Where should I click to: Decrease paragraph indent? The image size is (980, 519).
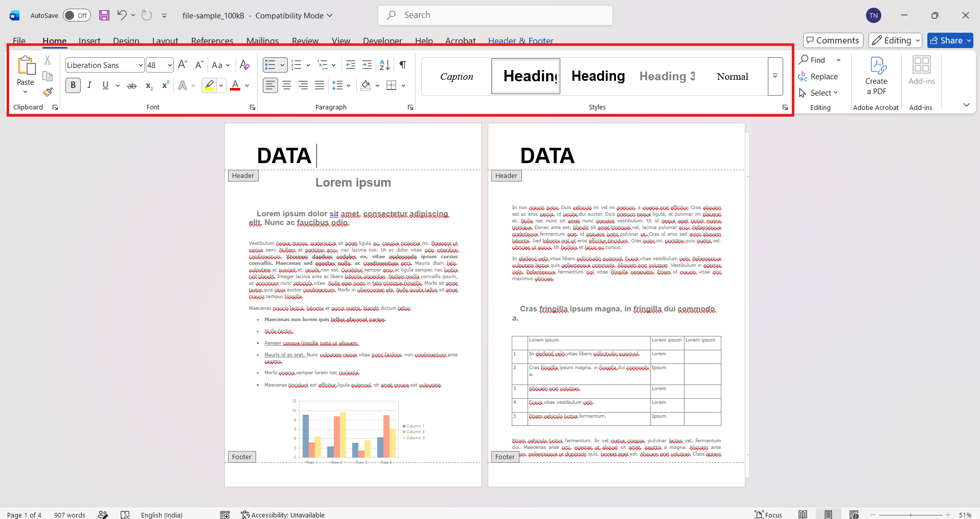(x=351, y=65)
